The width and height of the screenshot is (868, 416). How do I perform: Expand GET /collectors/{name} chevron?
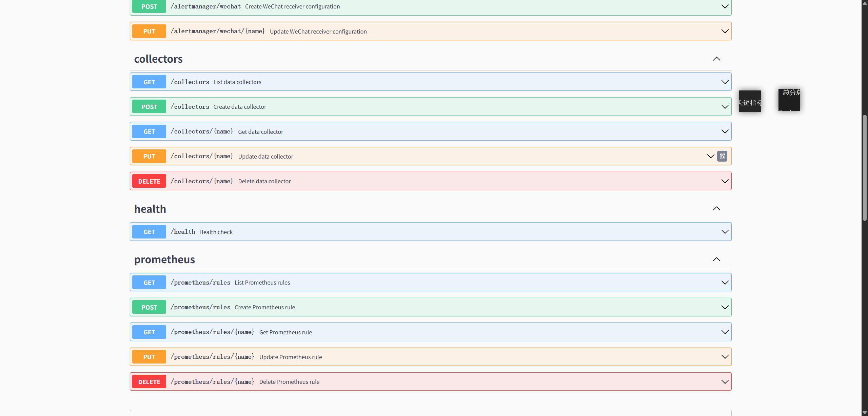tap(725, 131)
